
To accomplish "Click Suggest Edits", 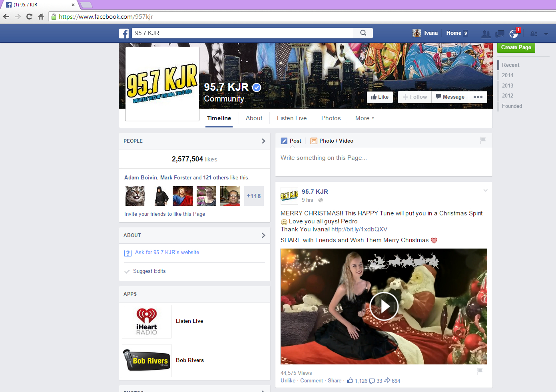I will coord(149,271).
